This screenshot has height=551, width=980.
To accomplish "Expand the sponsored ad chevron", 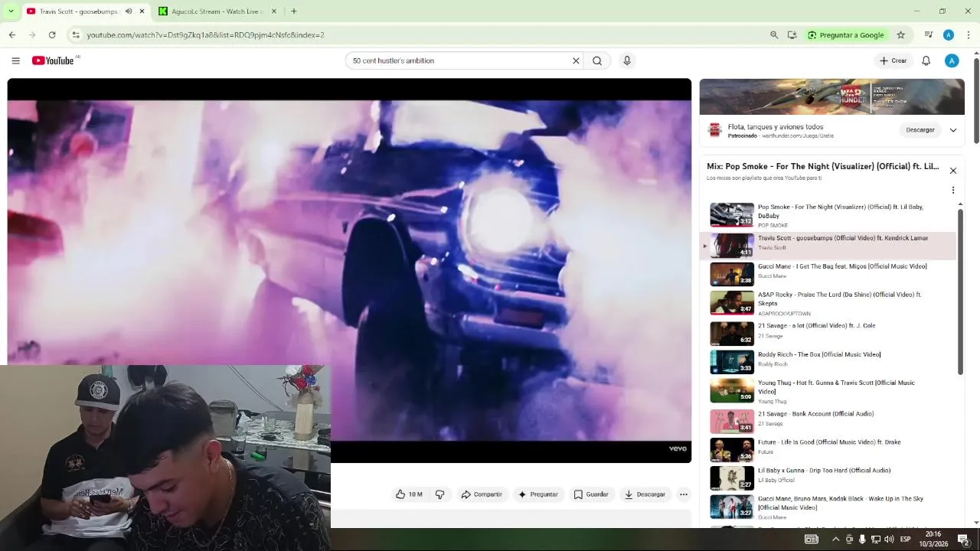I will pyautogui.click(x=953, y=130).
